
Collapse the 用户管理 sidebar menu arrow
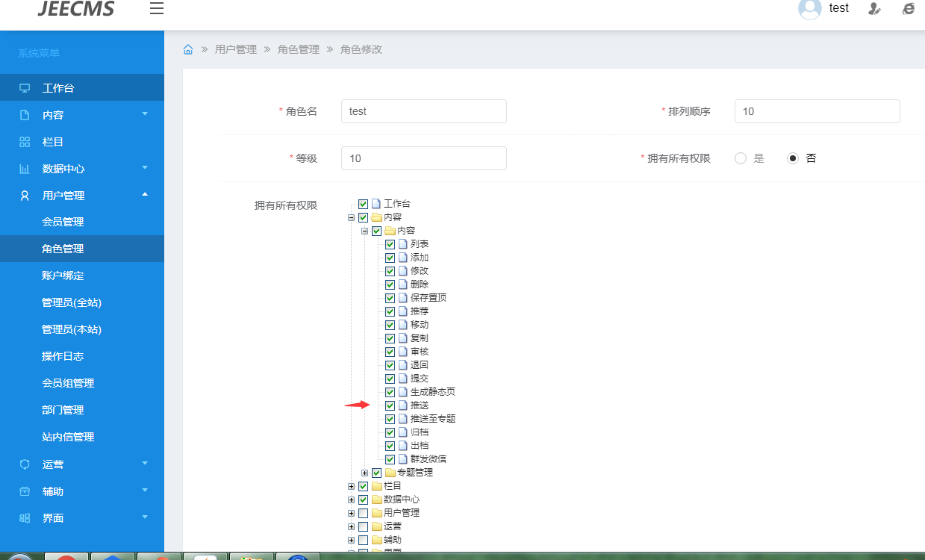(145, 194)
